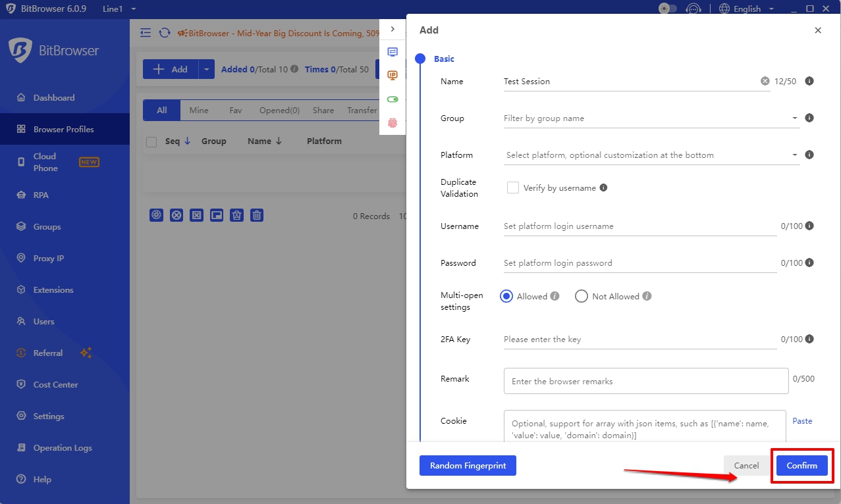
Task: Switch to the Transfer tab
Action: (x=362, y=111)
